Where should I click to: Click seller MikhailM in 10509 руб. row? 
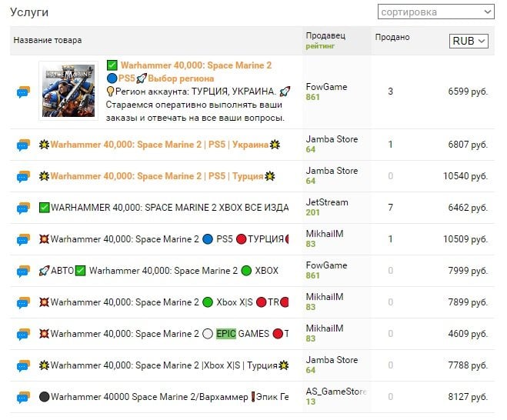[x=325, y=234]
